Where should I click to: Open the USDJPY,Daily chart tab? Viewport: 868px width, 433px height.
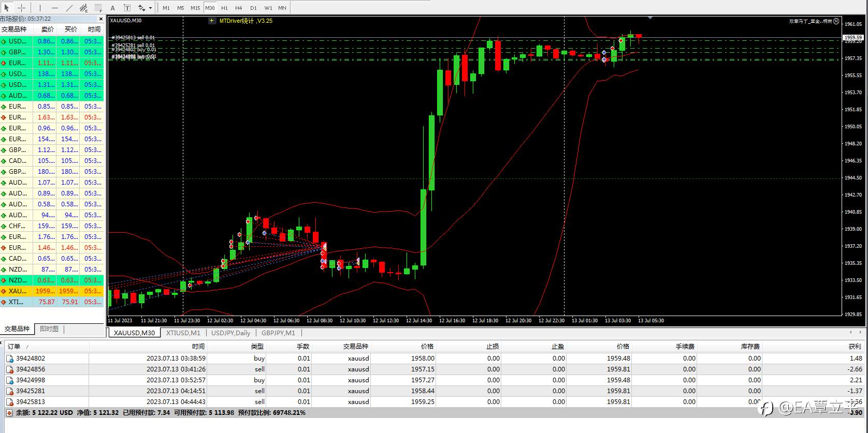pos(230,333)
